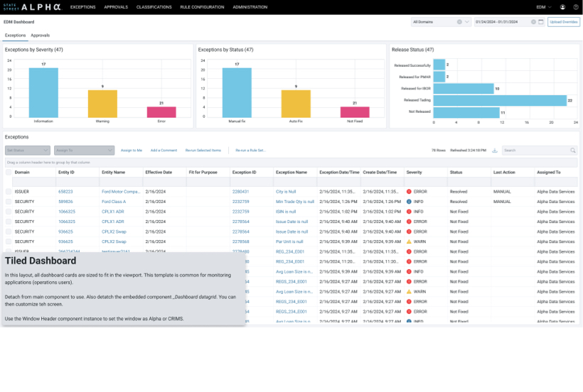This screenshot has width=583, height=392.
Task: Select the Ford Motor ISSUER row checkbox
Action: pos(9,192)
